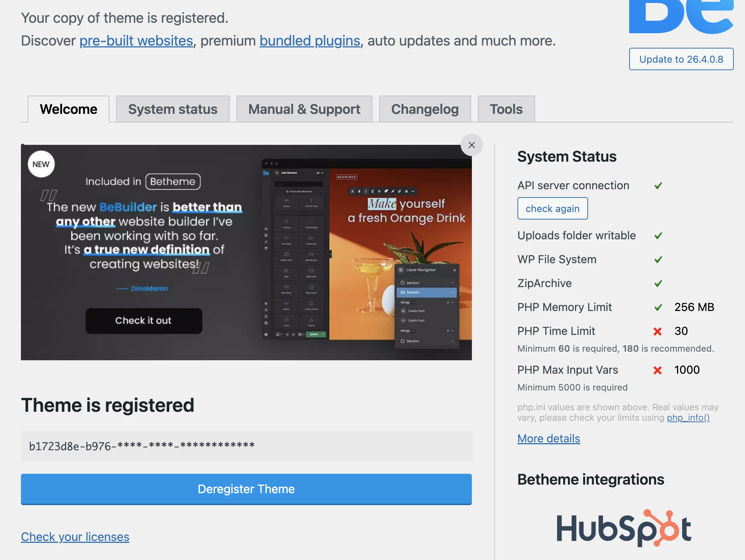The image size is (745, 560).
Task: Click the 'Theme is registered' heading
Action: (x=108, y=405)
